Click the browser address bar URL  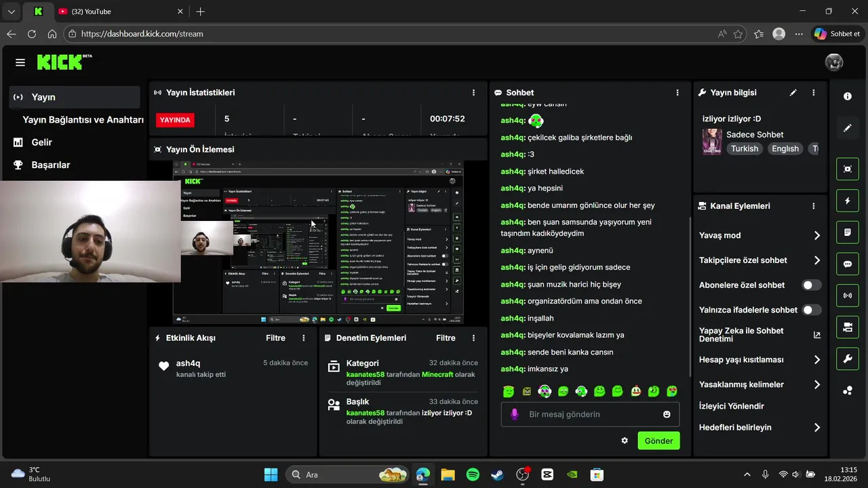tap(142, 34)
